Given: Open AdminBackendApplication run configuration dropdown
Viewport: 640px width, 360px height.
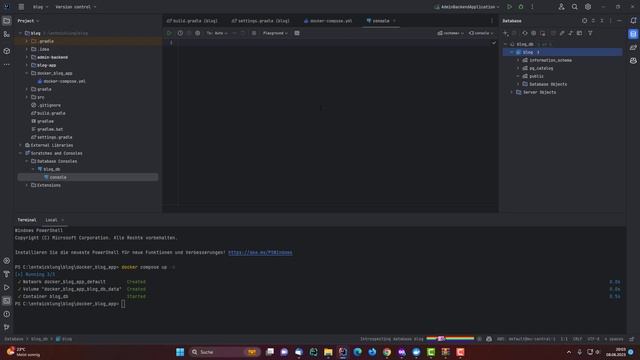Looking at the screenshot, I should click(467, 7).
